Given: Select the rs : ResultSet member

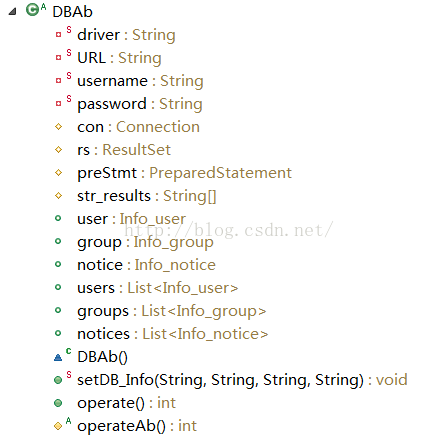Looking at the screenshot, I should click(x=124, y=150).
